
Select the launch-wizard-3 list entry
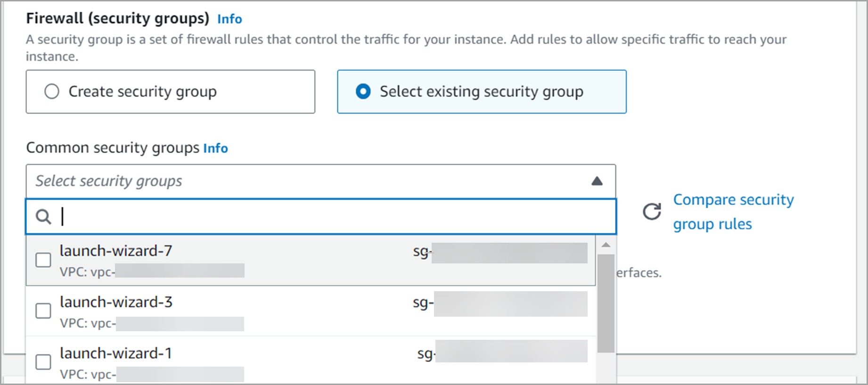click(x=311, y=311)
